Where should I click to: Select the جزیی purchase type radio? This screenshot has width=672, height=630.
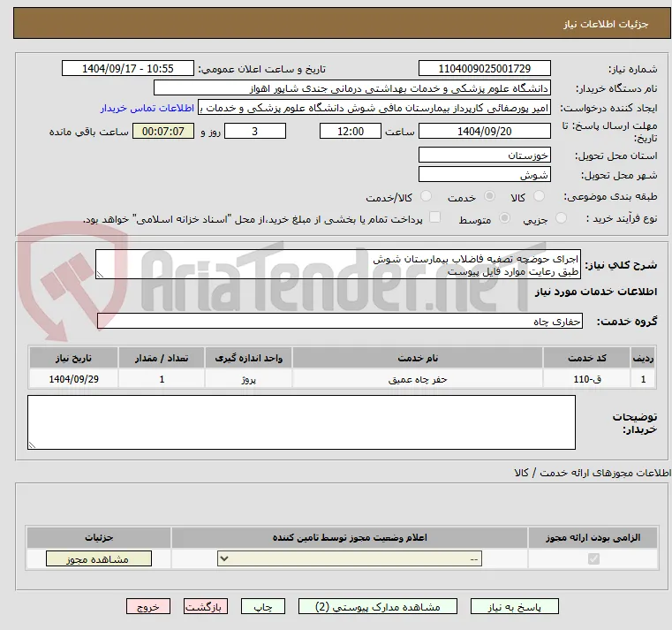pyautogui.click(x=561, y=218)
